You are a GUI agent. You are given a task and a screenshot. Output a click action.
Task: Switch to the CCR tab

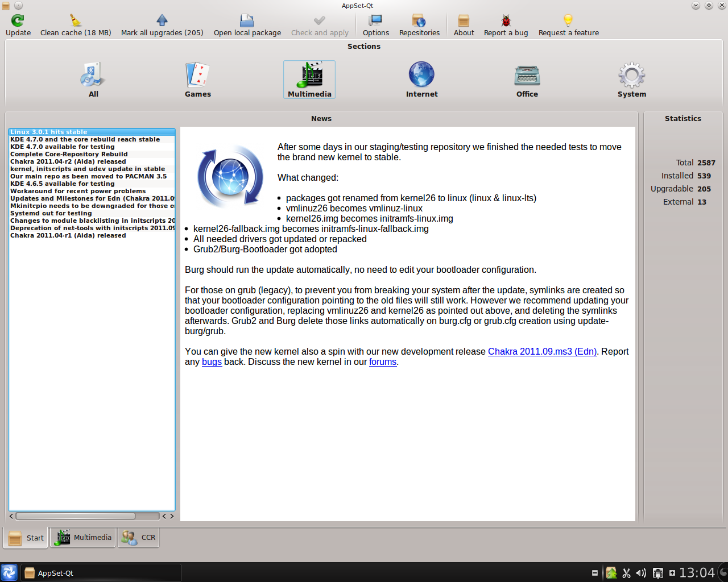(x=138, y=537)
